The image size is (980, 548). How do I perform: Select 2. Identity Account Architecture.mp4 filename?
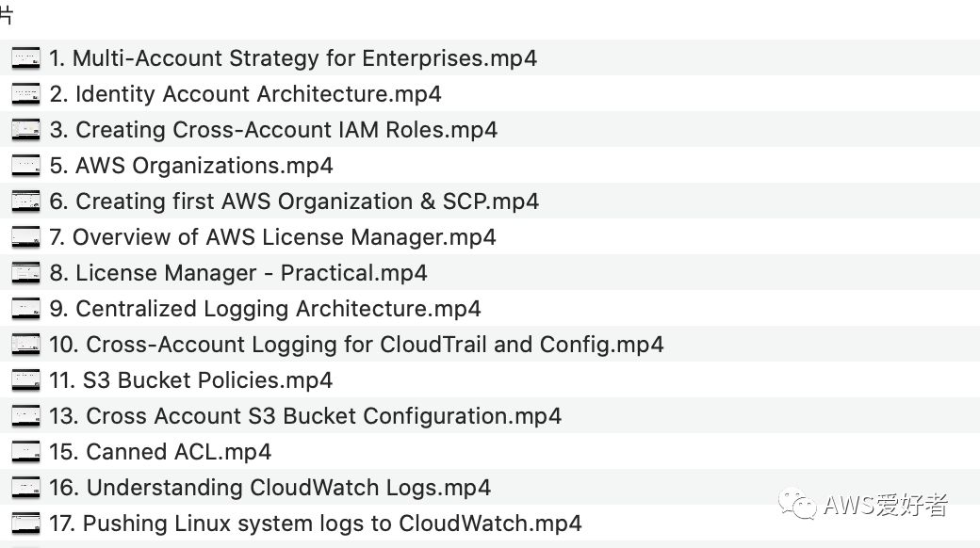[245, 94]
